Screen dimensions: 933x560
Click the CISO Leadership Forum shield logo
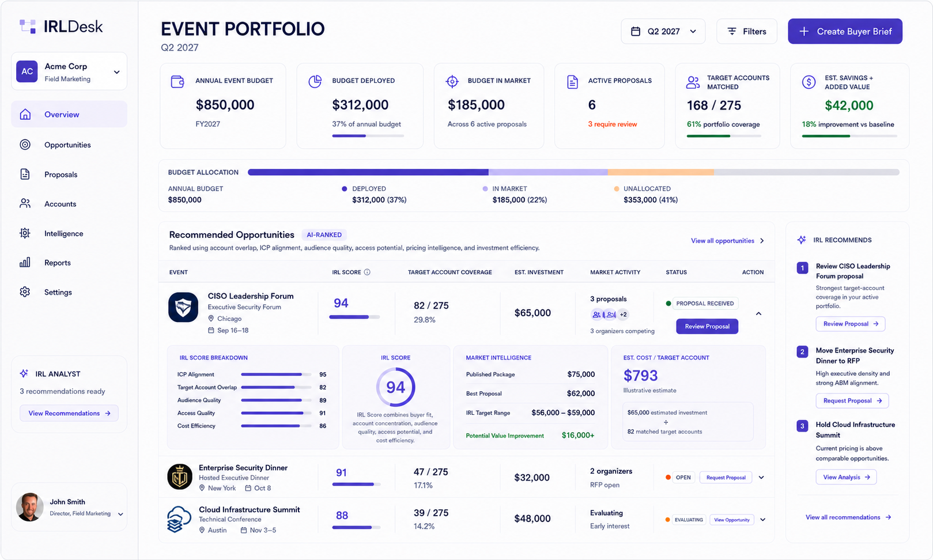183,307
